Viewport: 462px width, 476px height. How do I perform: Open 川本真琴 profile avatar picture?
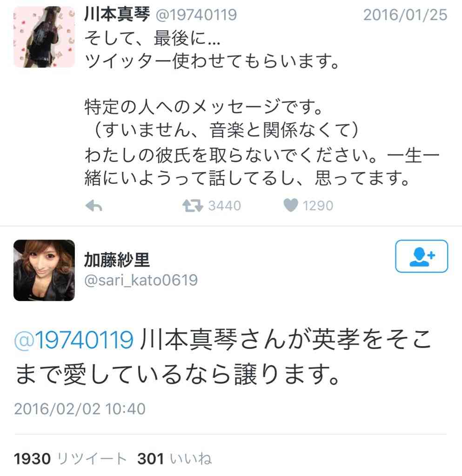[x=44, y=37]
